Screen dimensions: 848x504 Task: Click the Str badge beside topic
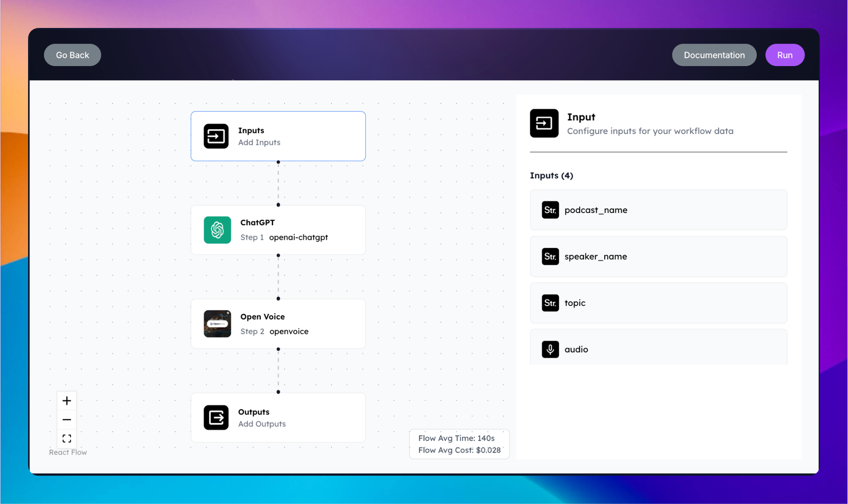550,303
